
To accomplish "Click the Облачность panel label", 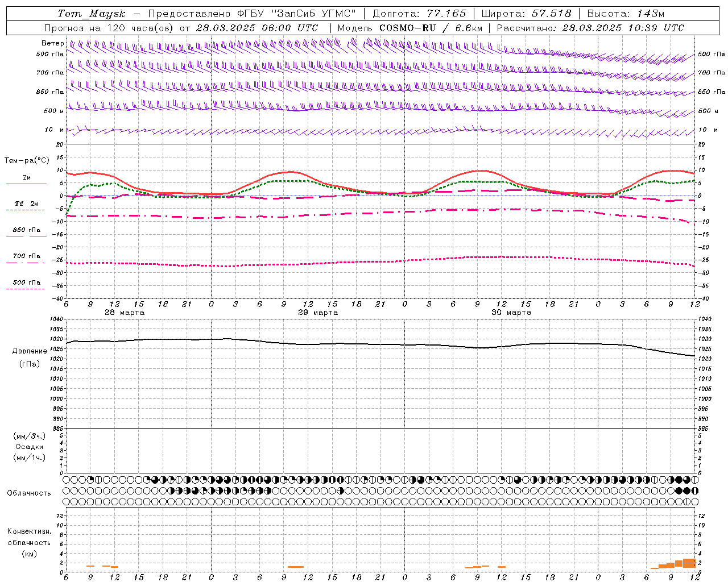I will 29,493.
